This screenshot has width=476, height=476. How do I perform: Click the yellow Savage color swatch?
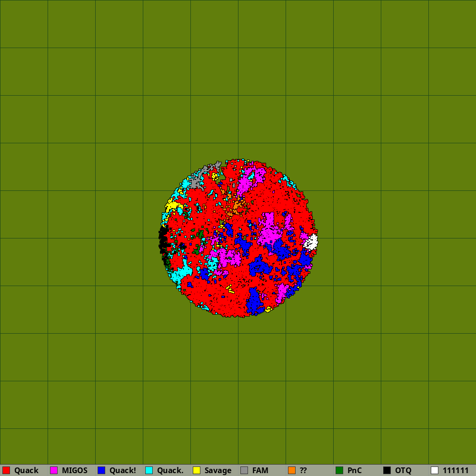click(197, 470)
